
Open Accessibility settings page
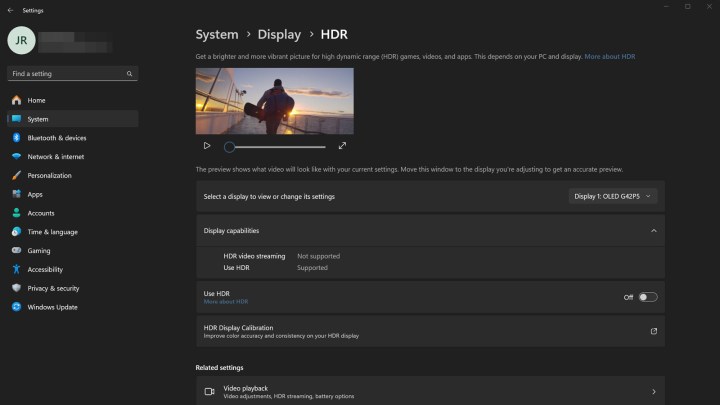[73, 270]
